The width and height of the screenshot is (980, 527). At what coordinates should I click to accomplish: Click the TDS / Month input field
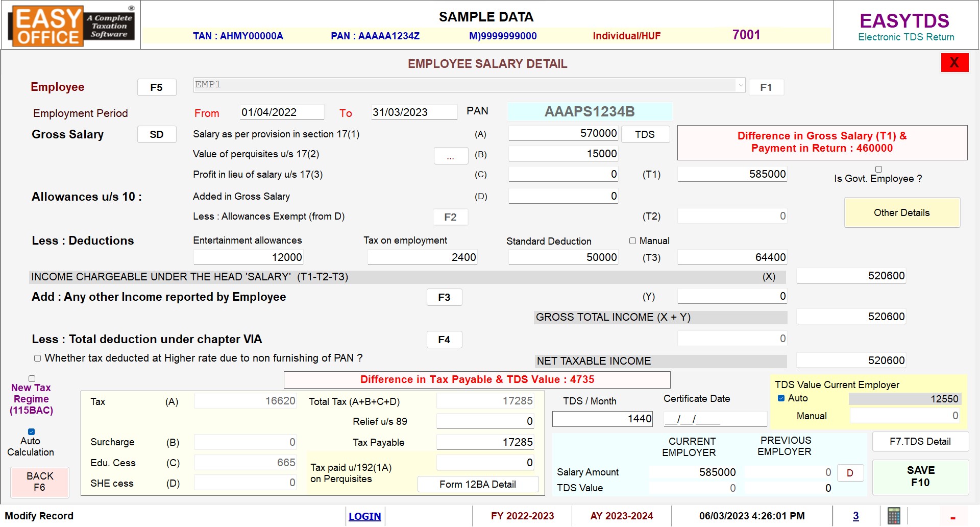coord(602,419)
